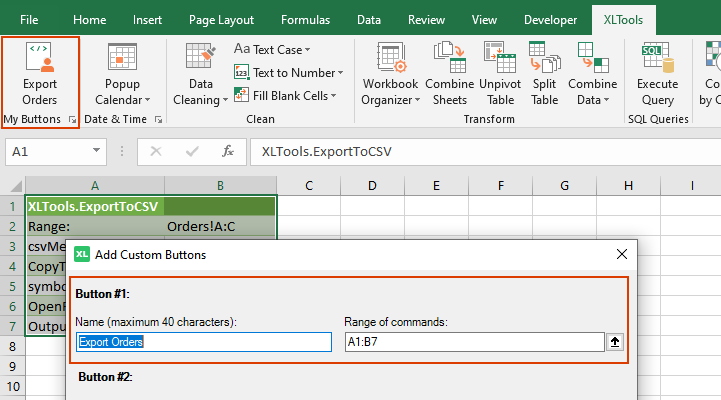Open Date & Time group dialog launcher
This screenshot has height=400, width=721.
click(x=158, y=120)
